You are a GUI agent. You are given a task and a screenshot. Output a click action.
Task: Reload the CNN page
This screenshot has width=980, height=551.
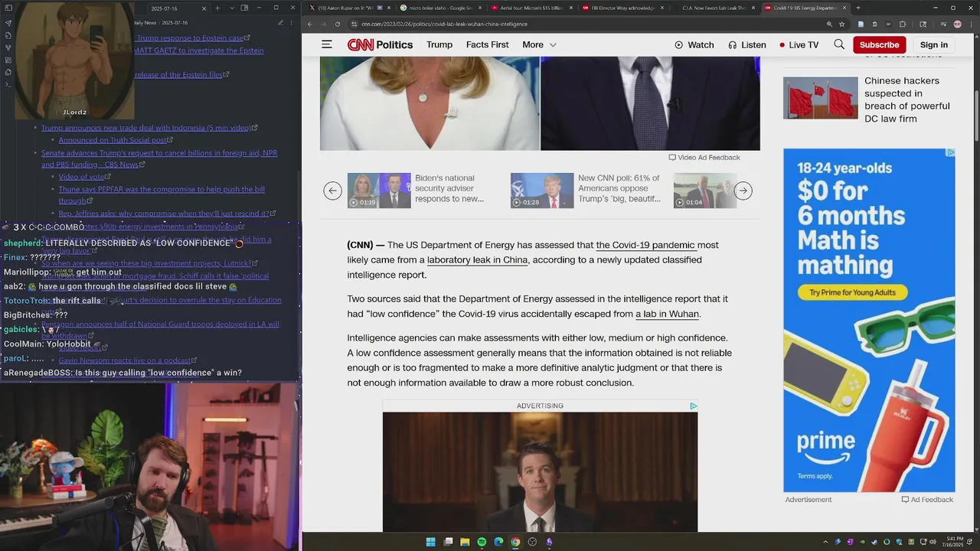click(x=338, y=24)
